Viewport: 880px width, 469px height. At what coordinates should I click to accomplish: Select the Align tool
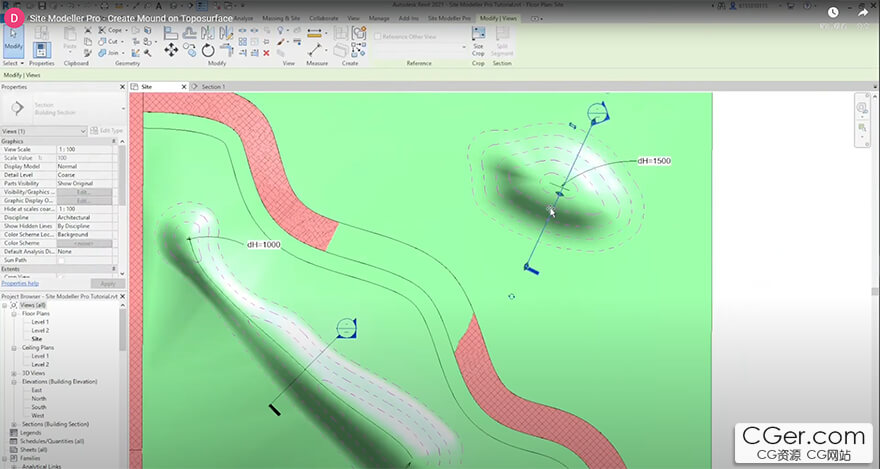tap(171, 33)
